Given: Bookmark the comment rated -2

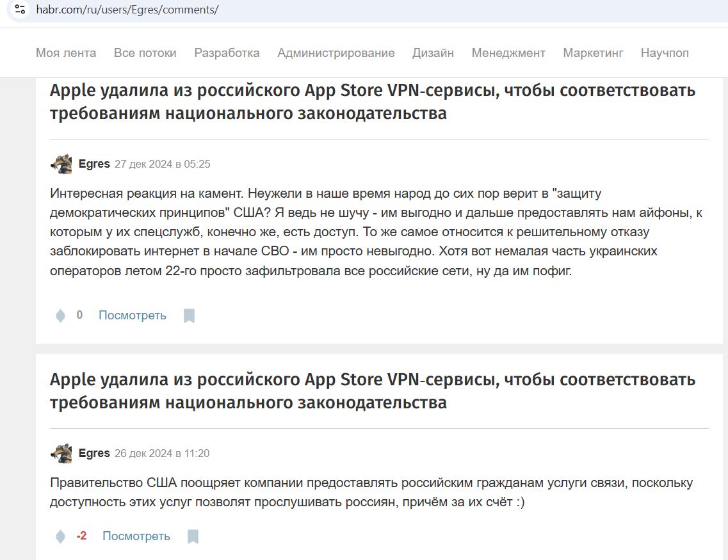Looking at the screenshot, I should point(193,536).
